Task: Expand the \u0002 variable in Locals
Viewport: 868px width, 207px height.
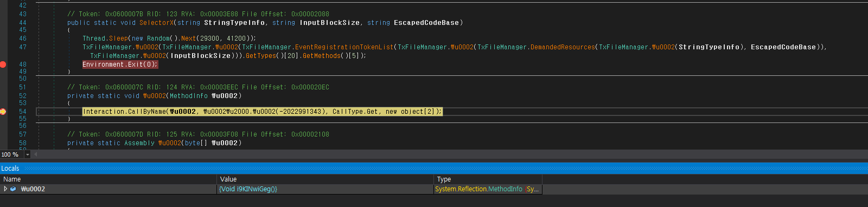Action: 5,189
